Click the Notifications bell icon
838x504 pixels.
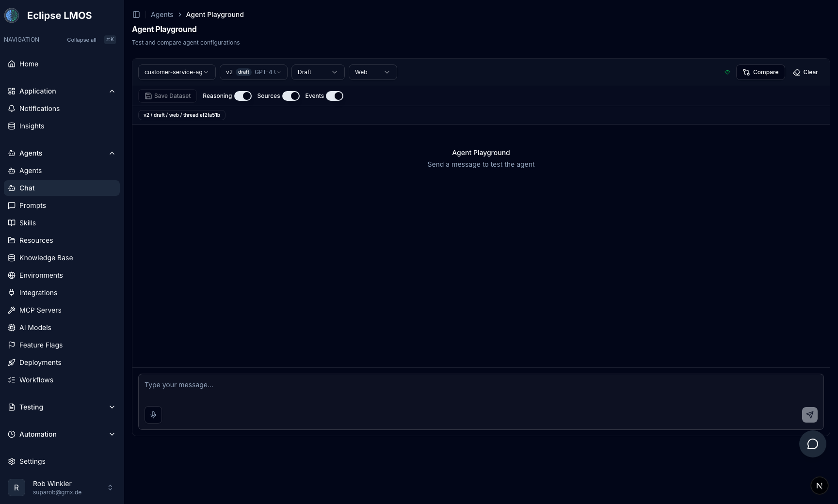pyautogui.click(x=12, y=109)
